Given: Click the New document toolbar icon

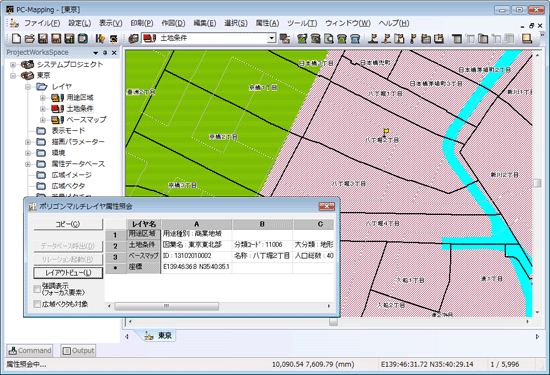Looking at the screenshot, I should (x=16, y=38).
